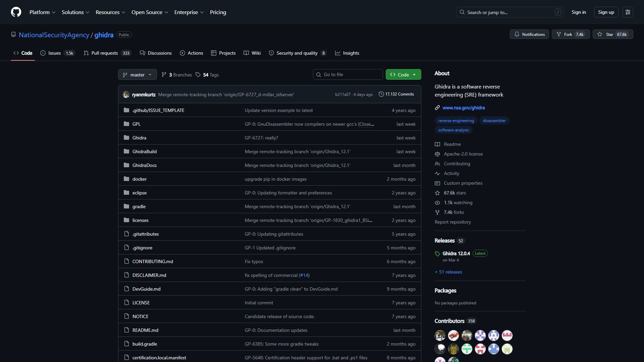Click the file icon next to LICENSE

(x=126, y=302)
